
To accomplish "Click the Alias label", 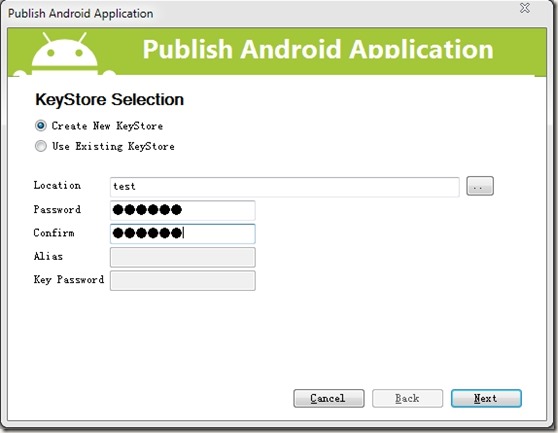I will (x=48, y=256).
